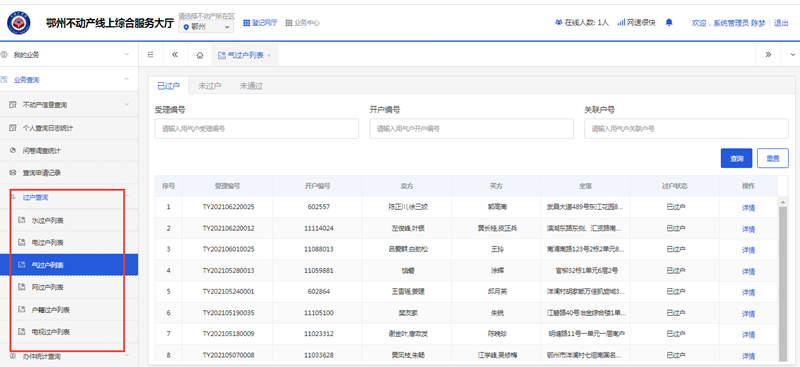The width and height of the screenshot is (800, 367).
Task: Open the tab options chevron at far right
Action: (793, 55)
